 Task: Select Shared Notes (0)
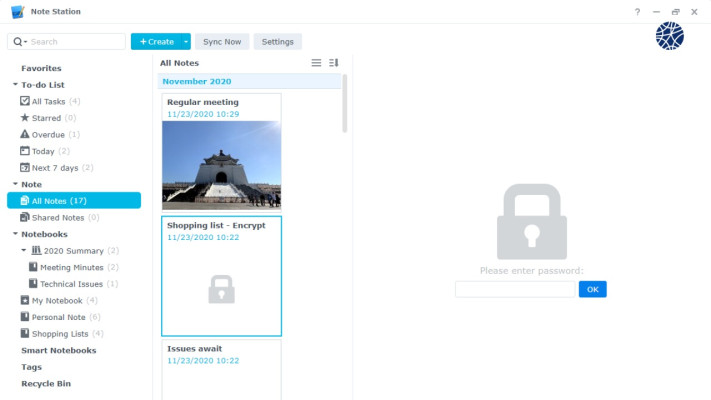click(65, 218)
